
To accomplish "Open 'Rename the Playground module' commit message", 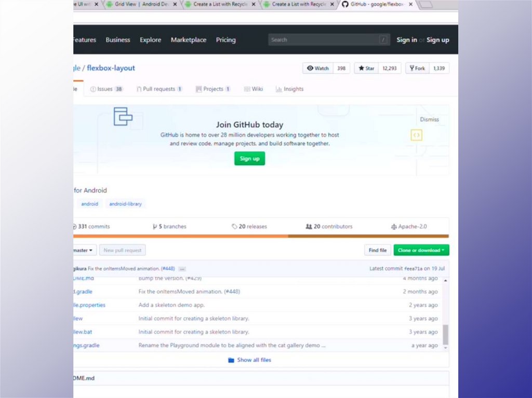I will pyautogui.click(x=232, y=345).
